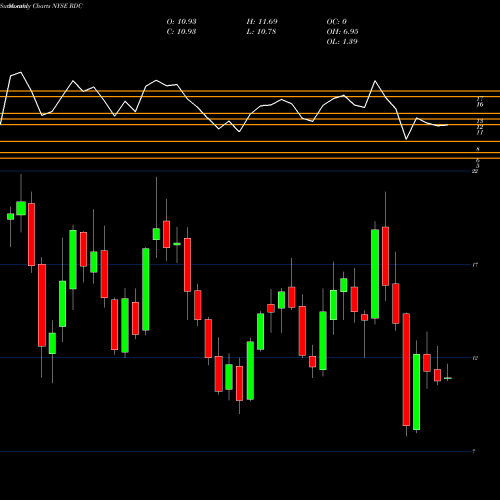Select the last small green doji candle
Viewport: 500px width, 500px height.
448,378
